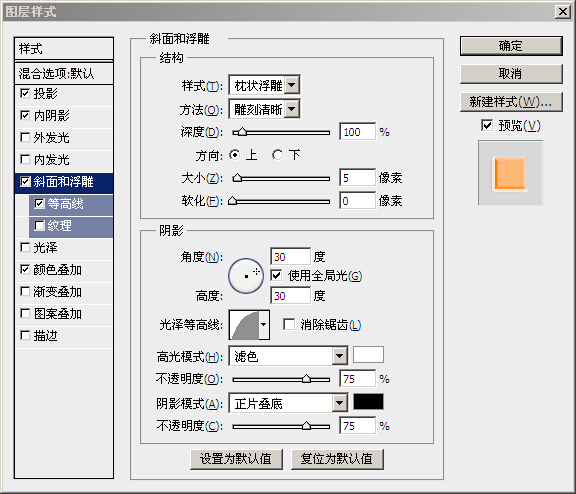Toggle the 颜色叠加 color overlay checkbox

[25, 270]
